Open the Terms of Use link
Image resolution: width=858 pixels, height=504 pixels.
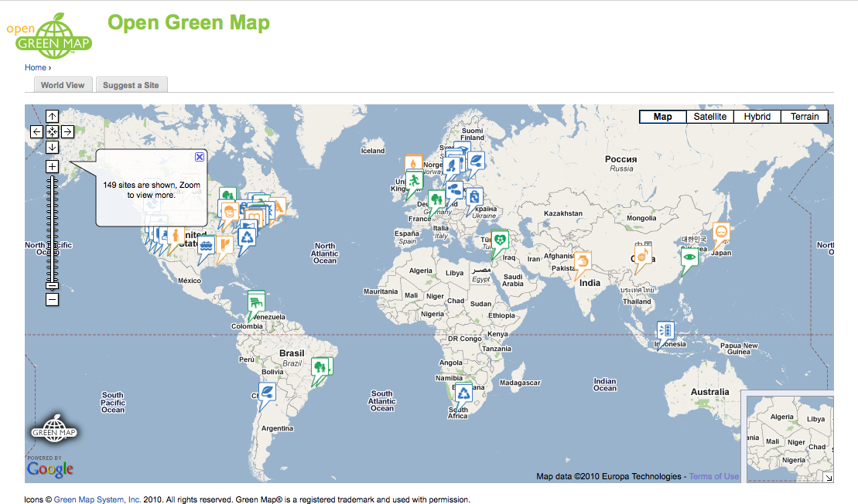pyautogui.click(x=712, y=475)
